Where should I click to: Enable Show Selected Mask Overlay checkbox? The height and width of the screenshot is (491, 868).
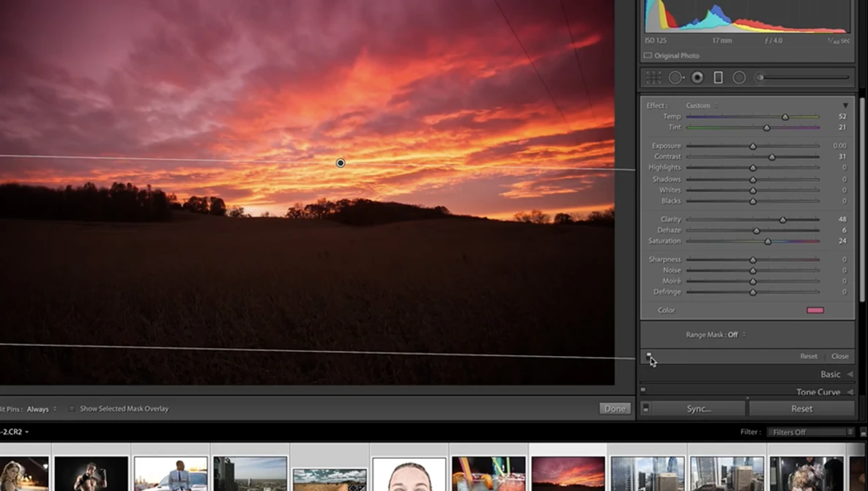71,408
